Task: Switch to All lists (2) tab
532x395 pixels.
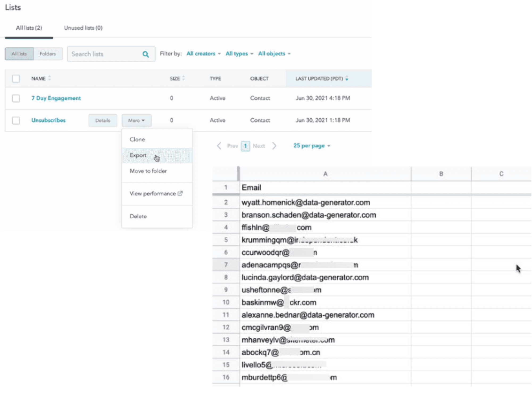Action: click(29, 28)
